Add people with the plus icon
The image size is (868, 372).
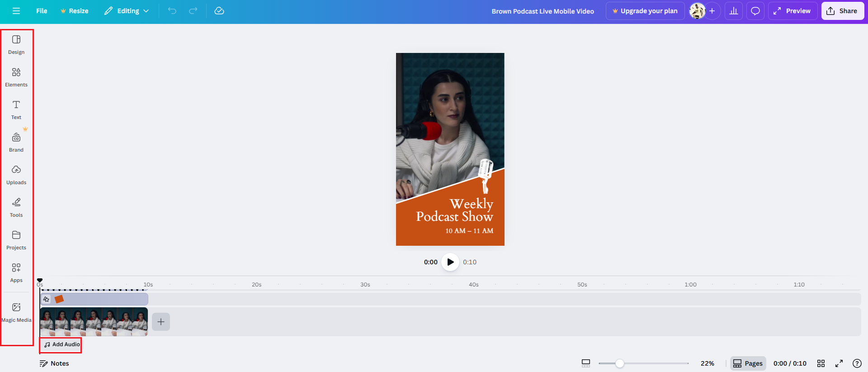pos(712,11)
